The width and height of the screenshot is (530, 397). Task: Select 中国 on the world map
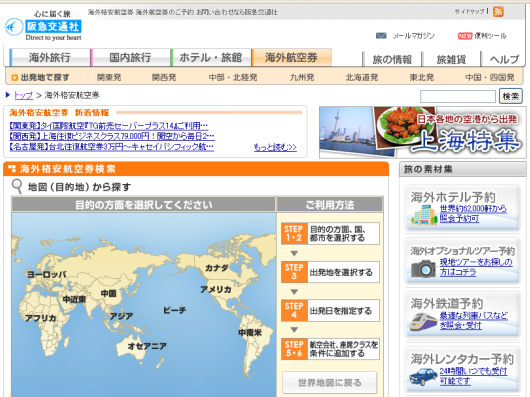(x=109, y=293)
